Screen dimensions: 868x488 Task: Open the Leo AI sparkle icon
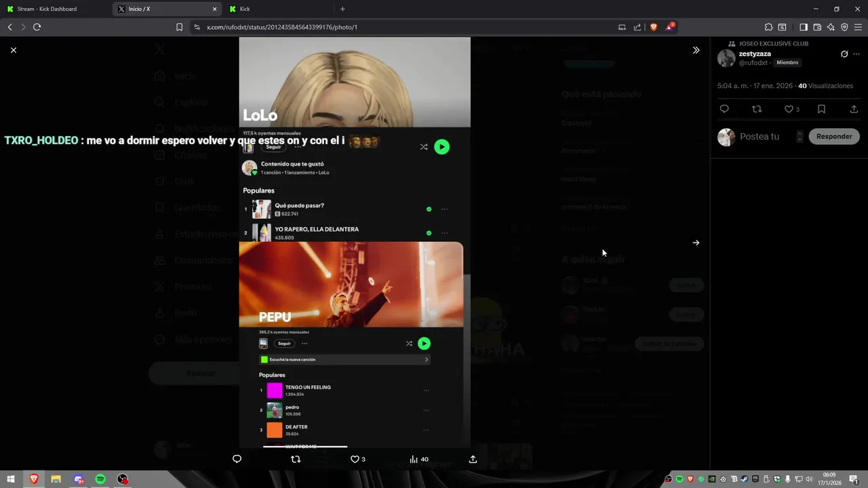[831, 27]
